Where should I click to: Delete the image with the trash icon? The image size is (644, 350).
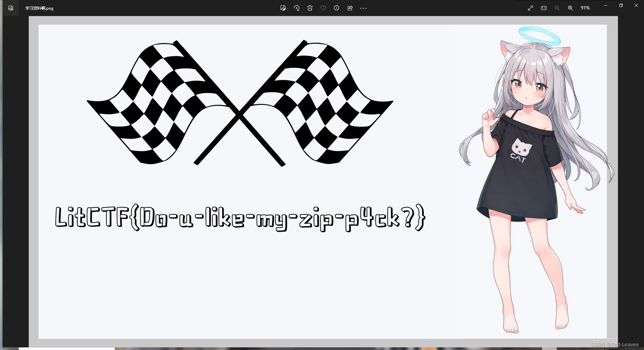pos(310,8)
